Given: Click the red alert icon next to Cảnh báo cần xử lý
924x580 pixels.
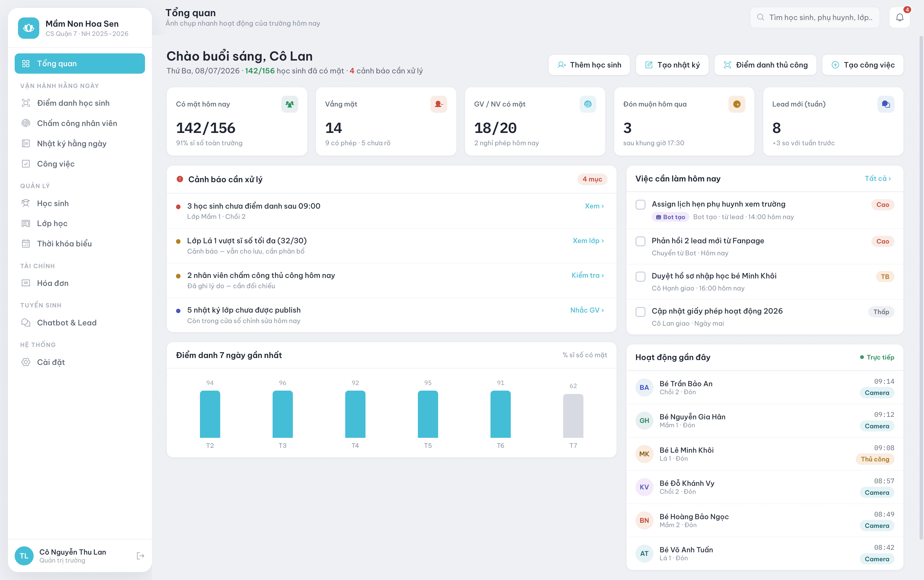Looking at the screenshot, I should [179, 179].
